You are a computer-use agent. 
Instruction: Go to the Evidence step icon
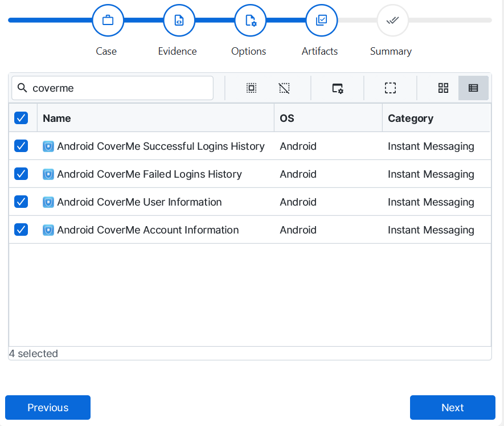click(x=179, y=21)
